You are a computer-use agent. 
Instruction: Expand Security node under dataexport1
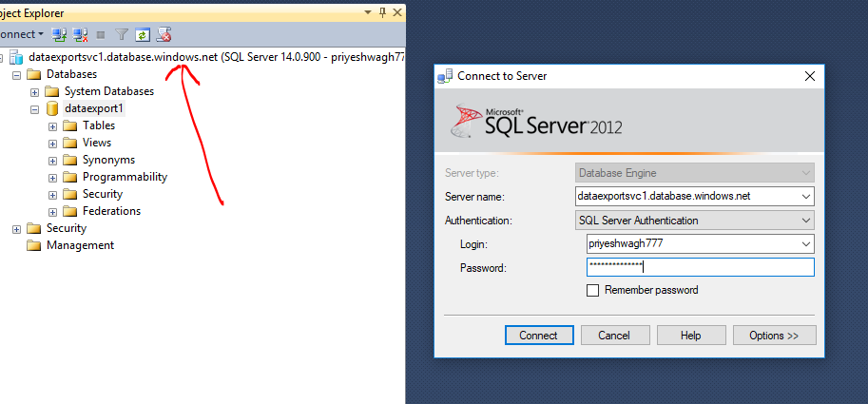click(52, 196)
